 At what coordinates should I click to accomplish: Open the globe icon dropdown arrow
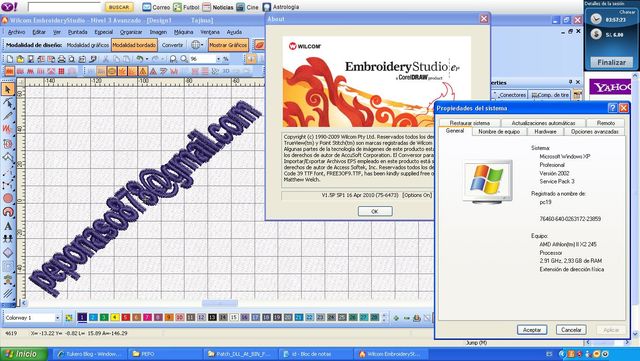click(203, 45)
